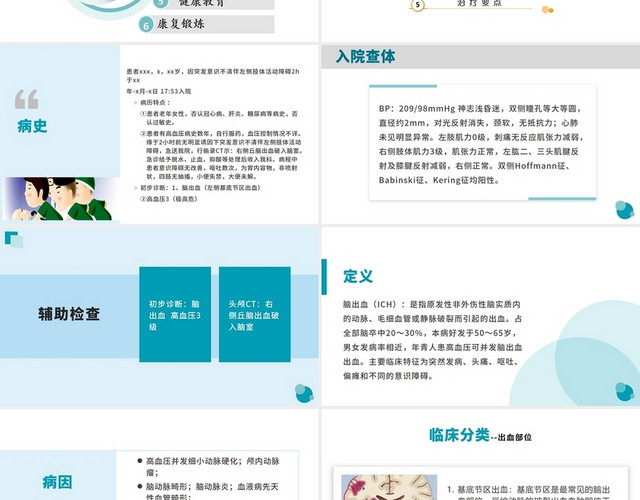This screenshot has height=500, width=640.
Task: Select the paragraph beginning ①患者老年女性
Action: [219, 118]
